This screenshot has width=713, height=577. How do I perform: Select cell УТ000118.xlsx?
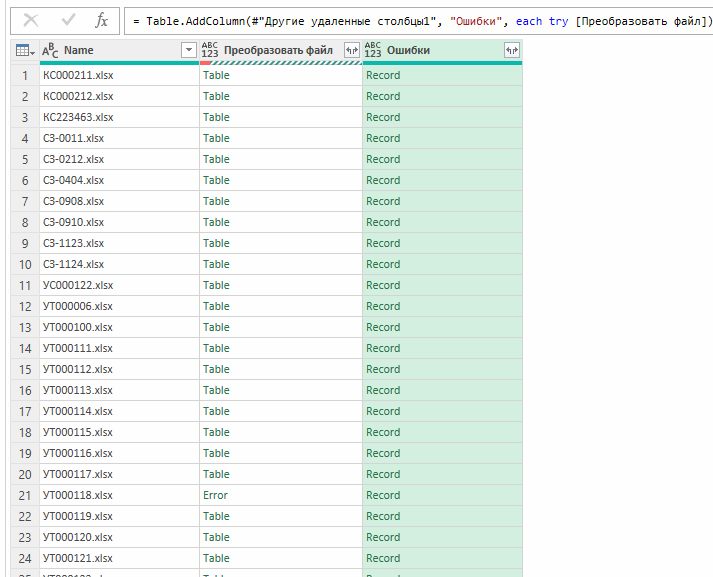pos(119,495)
